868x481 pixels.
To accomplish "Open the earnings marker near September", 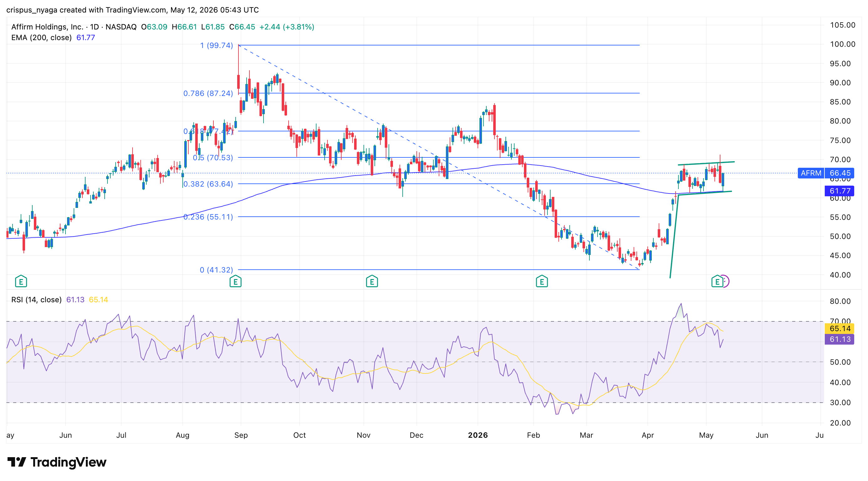I will (x=236, y=281).
